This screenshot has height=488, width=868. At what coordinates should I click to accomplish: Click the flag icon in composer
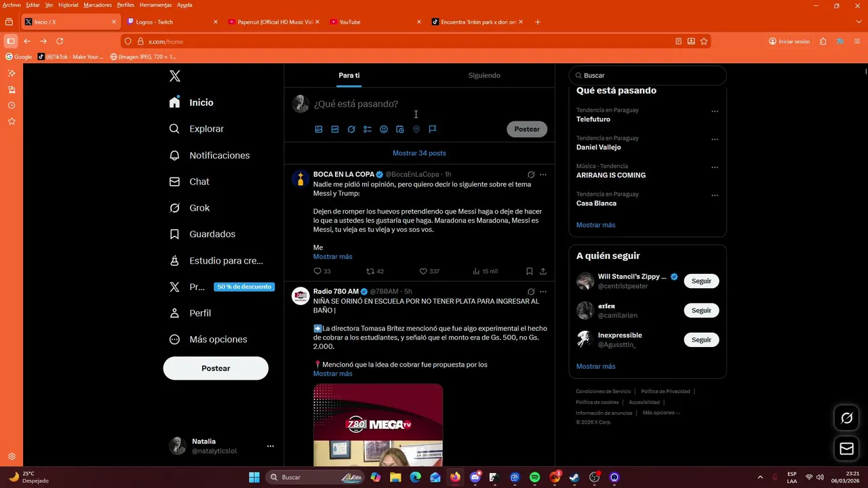[433, 129]
